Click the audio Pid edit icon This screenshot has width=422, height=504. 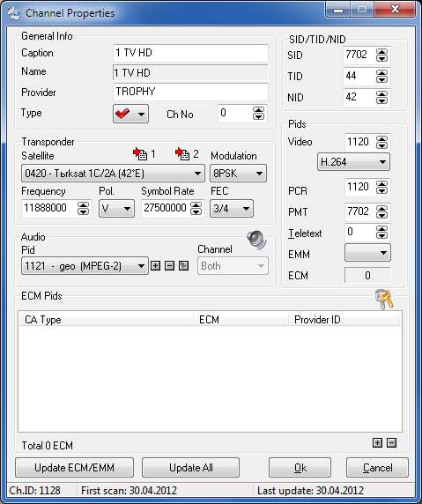(x=183, y=266)
